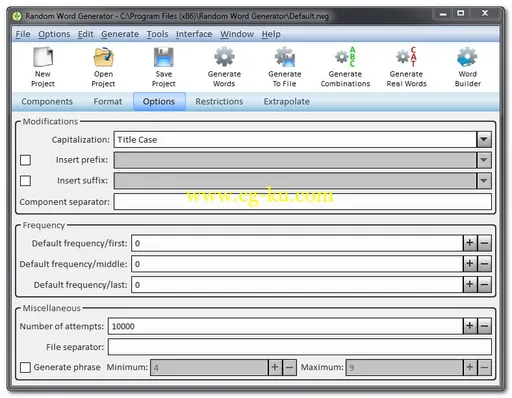Maximize the Random Word Generator window
Screen dimensions: 512x398
pyautogui.click(x=461, y=14)
